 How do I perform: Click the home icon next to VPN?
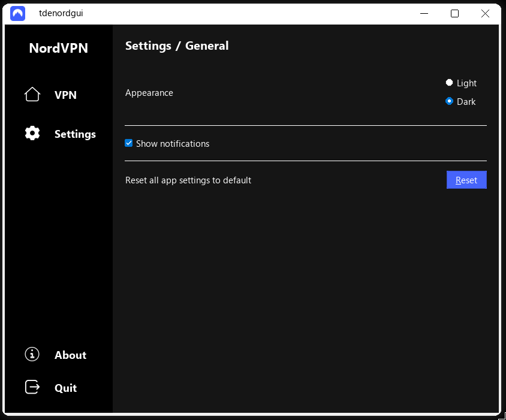32,95
